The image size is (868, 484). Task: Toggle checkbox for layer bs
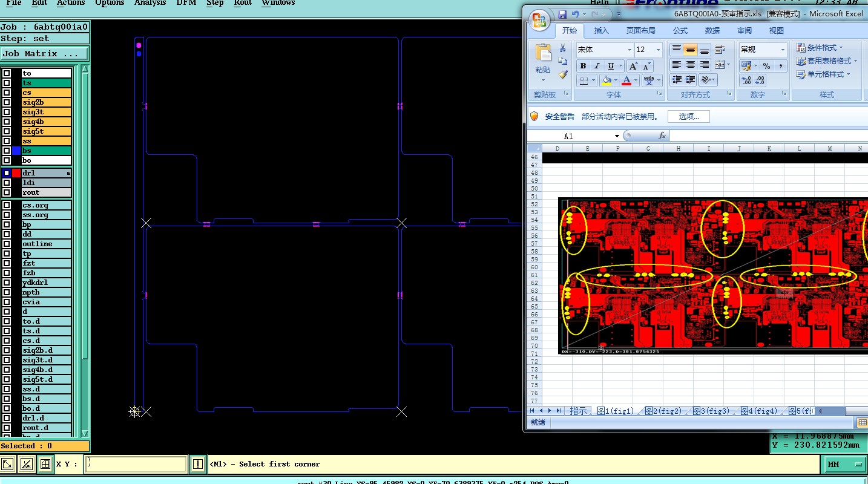7,151
